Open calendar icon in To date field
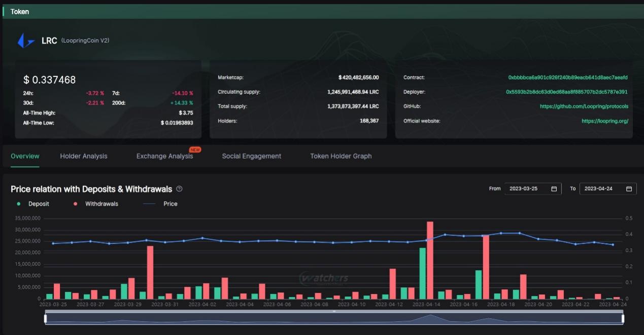The width and height of the screenshot is (644, 335). click(x=629, y=189)
